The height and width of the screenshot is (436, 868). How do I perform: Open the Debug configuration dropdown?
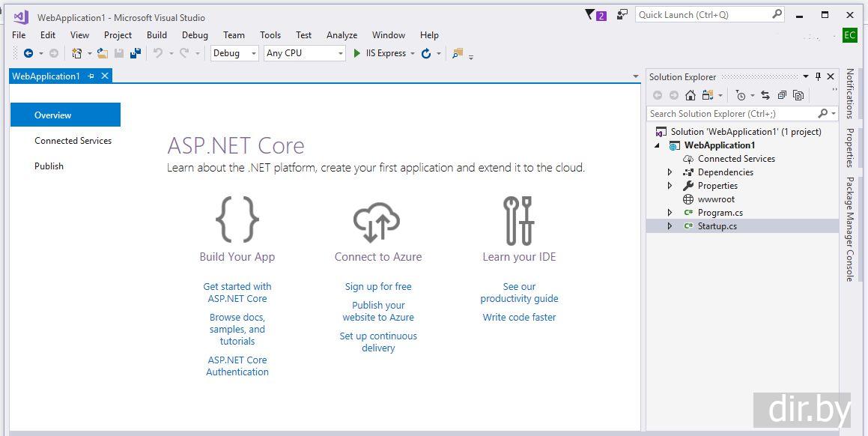234,53
